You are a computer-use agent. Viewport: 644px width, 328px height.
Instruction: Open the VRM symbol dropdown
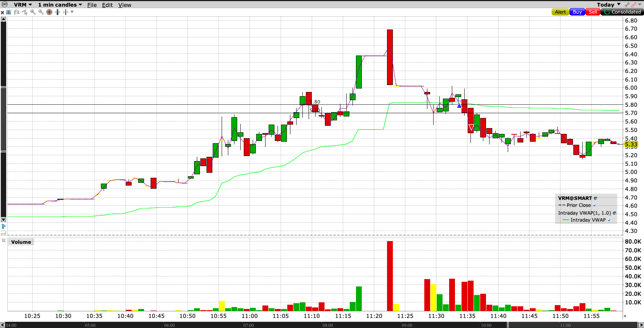23,5
